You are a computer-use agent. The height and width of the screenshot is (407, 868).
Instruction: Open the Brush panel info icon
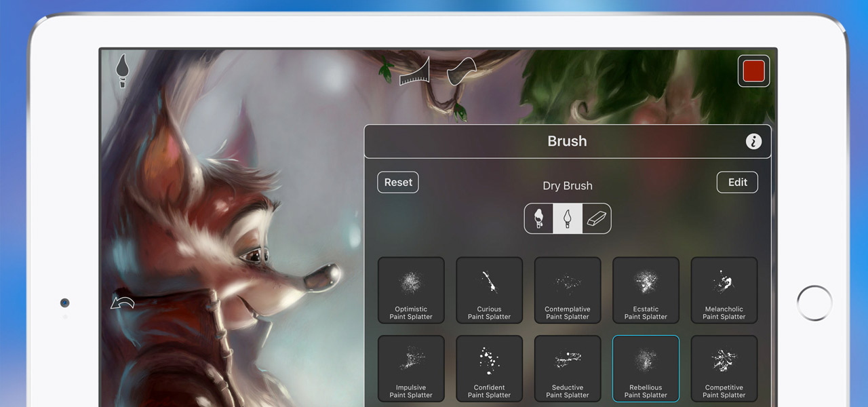pos(753,141)
